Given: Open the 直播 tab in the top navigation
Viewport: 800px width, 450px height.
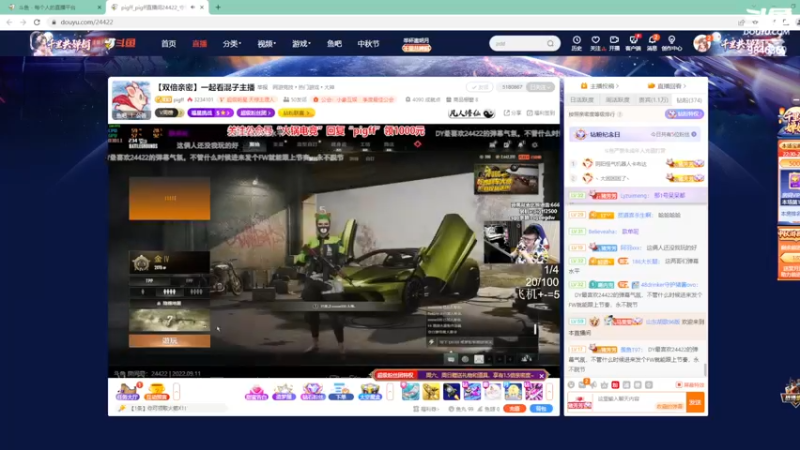Looking at the screenshot, I should pos(199,44).
